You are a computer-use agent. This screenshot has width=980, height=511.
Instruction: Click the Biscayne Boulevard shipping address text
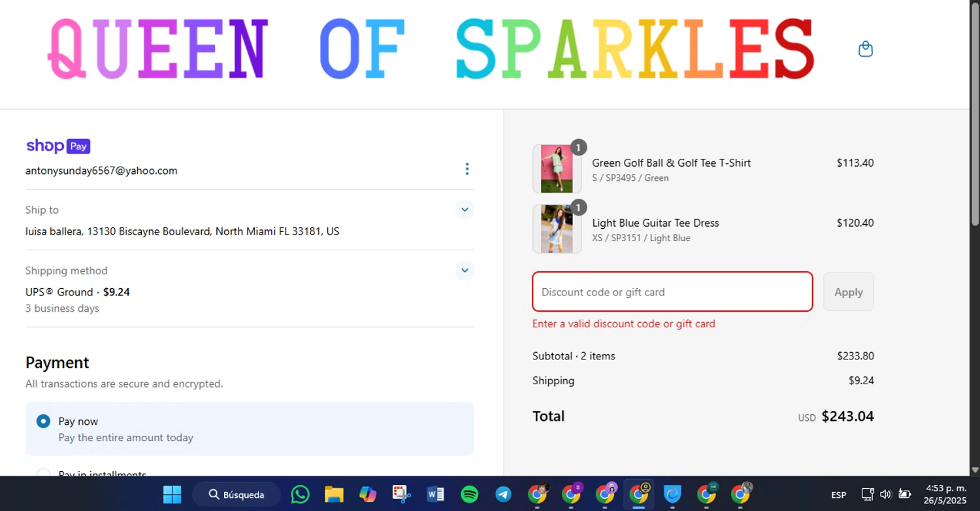182,231
